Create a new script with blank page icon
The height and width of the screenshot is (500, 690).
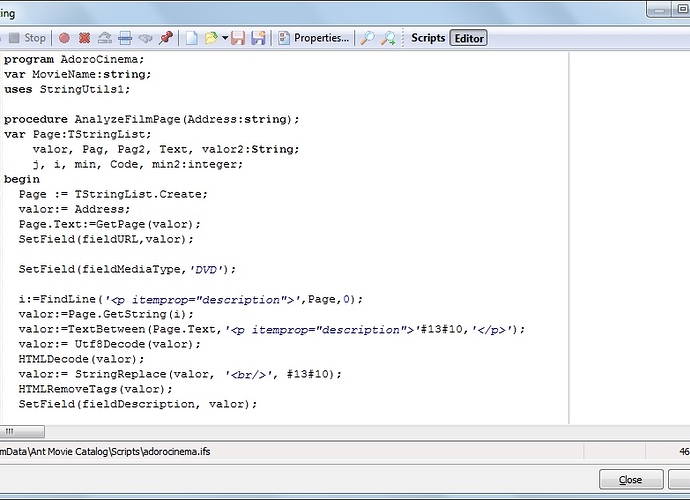191,38
